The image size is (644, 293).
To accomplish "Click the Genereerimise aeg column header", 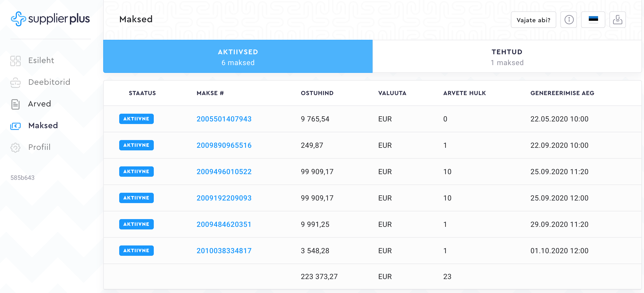I will tap(562, 93).
